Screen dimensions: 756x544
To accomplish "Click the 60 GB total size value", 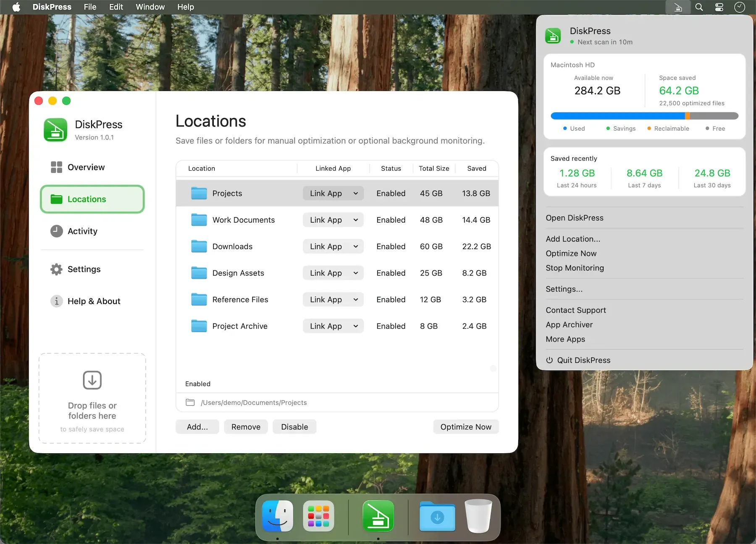I will tap(431, 246).
